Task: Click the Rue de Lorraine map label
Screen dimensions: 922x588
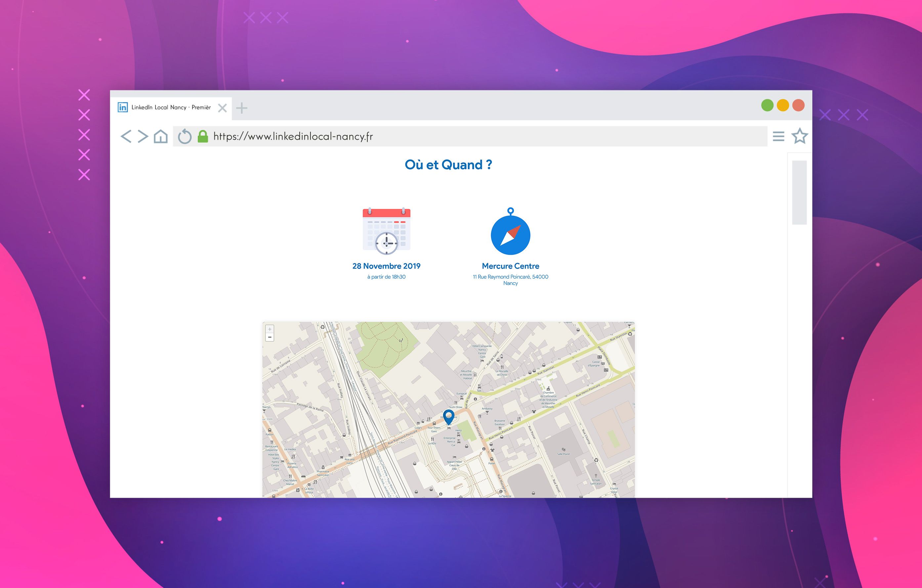Action: coord(281,366)
